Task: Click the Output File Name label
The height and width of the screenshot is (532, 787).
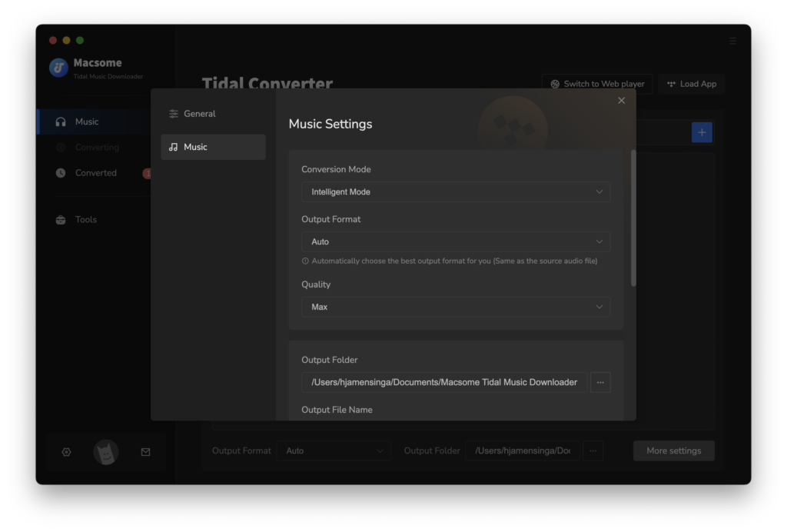Action: [337, 410]
